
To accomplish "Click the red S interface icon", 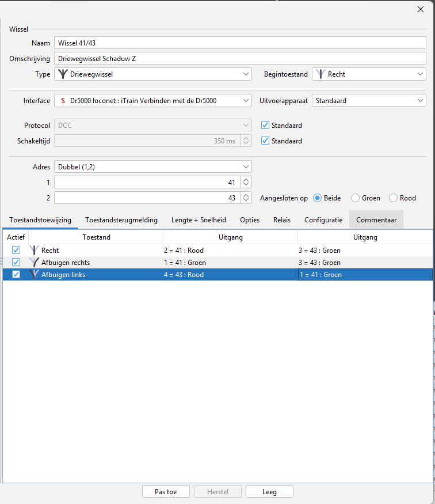I will coord(63,100).
